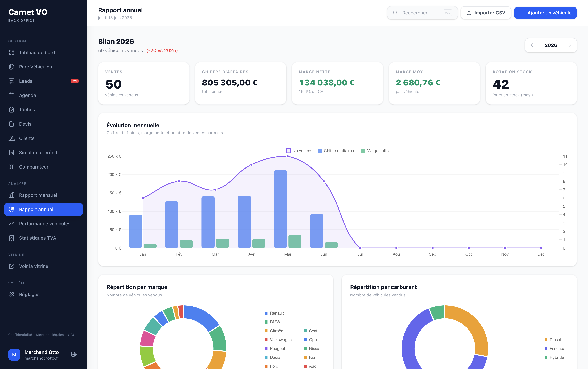Viewport: 588px width, 369px height.
Task: Click the Performance véhicules trend icon
Action: coord(11,224)
